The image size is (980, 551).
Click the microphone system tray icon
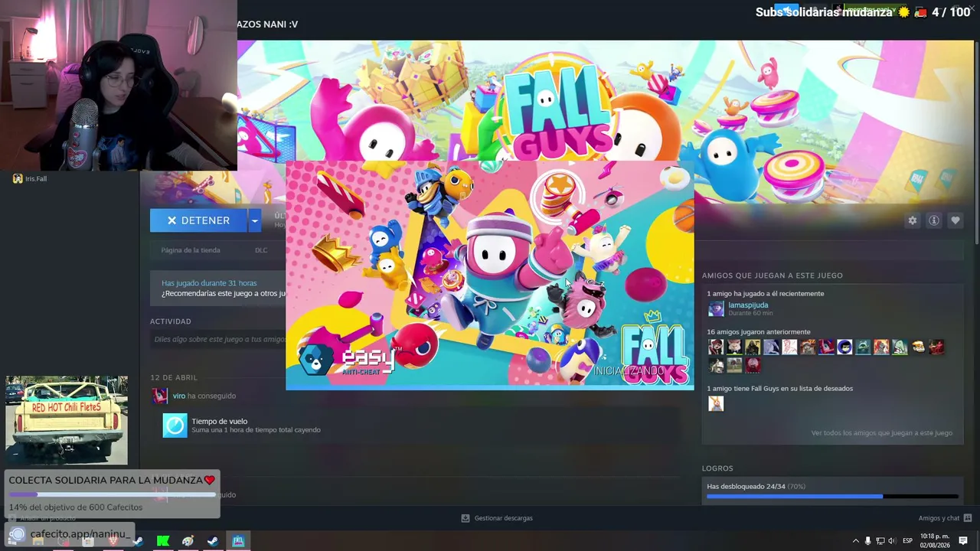[867, 541]
